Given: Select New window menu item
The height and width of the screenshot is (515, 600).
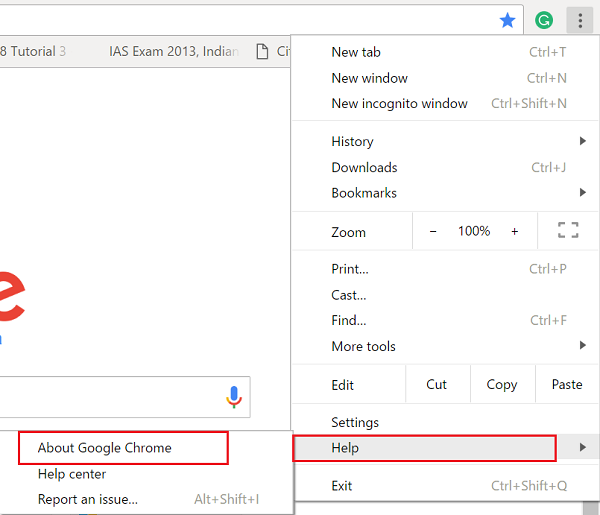Looking at the screenshot, I should click(x=445, y=78).
